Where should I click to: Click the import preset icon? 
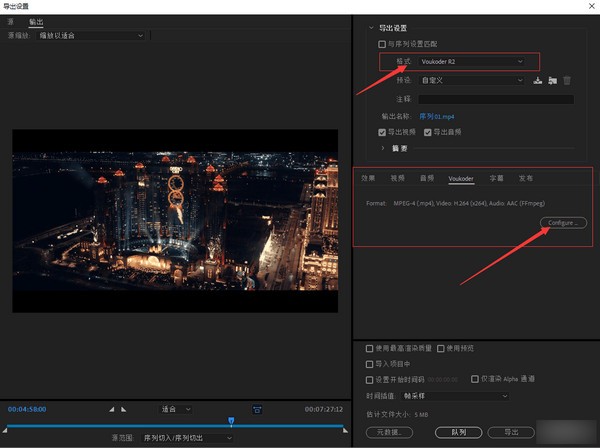tap(552, 80)
